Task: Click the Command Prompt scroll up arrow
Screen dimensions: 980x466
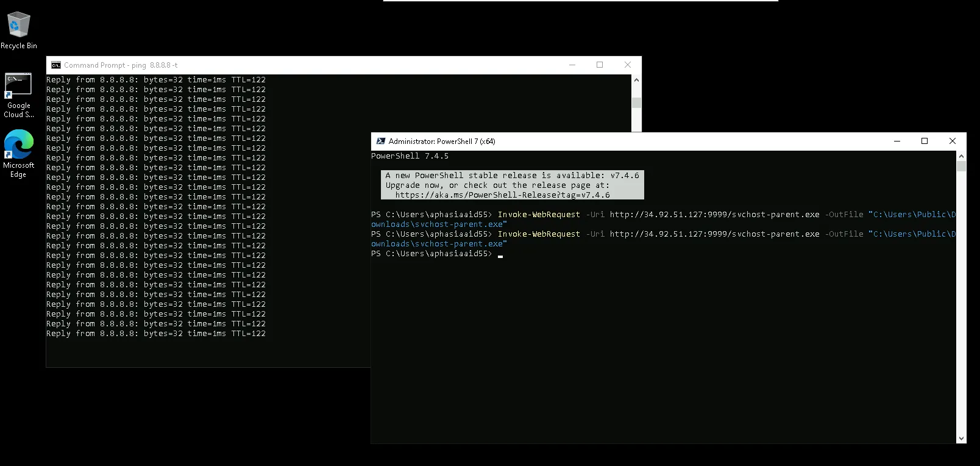Action: point(636,80)
